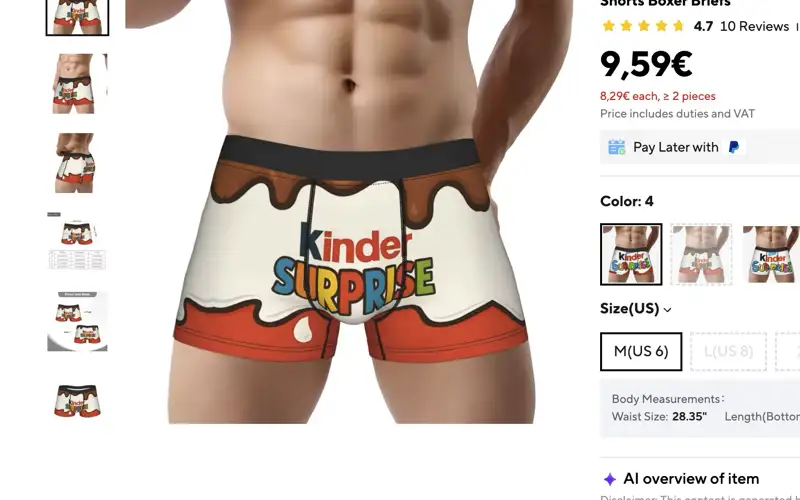Click the main product image
This screenshot has height=500, width=800.
tap(352, 212)
